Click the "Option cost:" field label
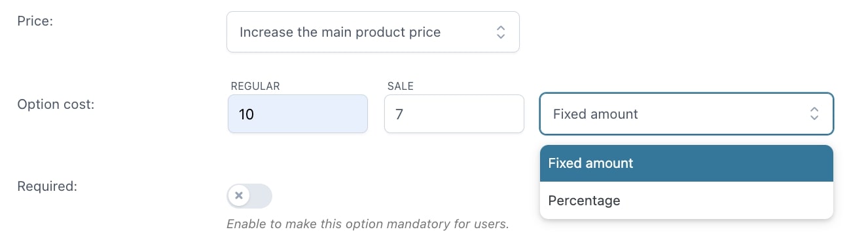Screen dimensions: 868x240 (56, 104)
